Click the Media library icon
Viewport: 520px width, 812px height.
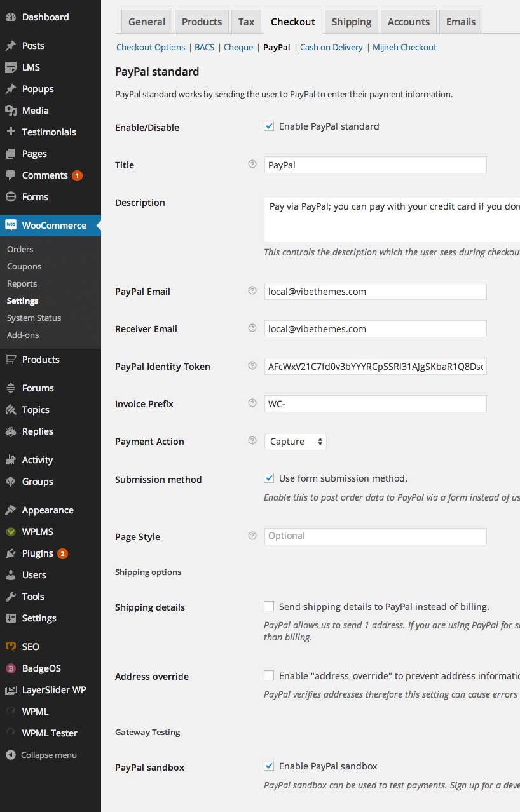[x=11, y=111]
